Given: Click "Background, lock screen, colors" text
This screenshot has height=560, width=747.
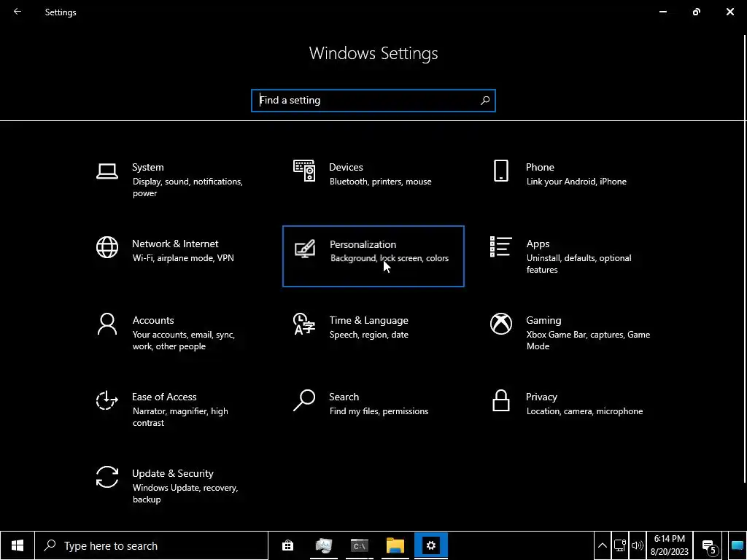Looking at the screenshot, I should (390, 258).
